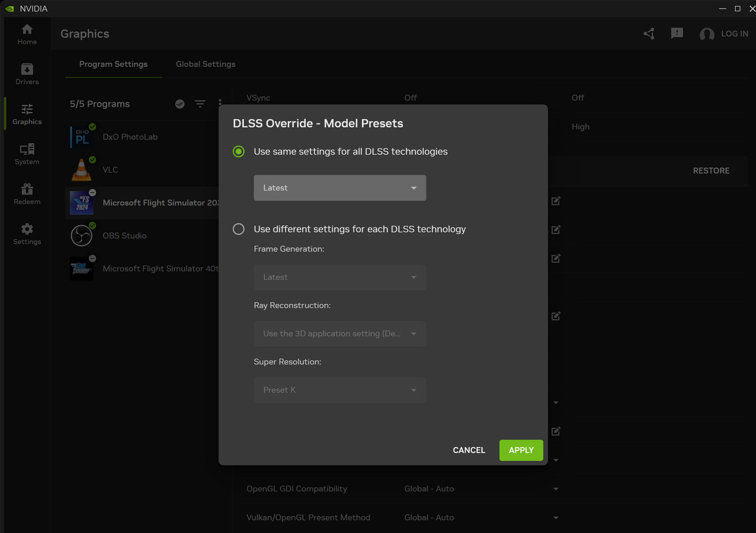Open Settings in the sidebar
Image resolution: width=756 pixels, height=533 pixels.
tap(27, 234)
